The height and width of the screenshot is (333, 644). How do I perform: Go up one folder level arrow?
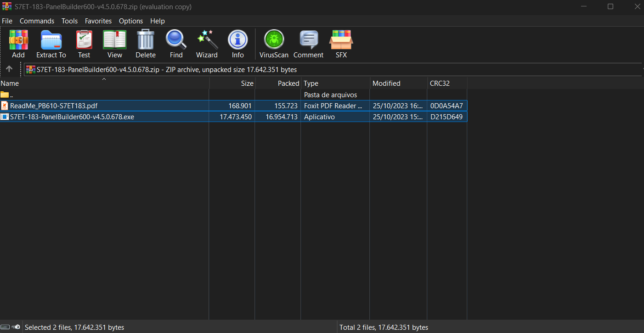click(9, 69)
